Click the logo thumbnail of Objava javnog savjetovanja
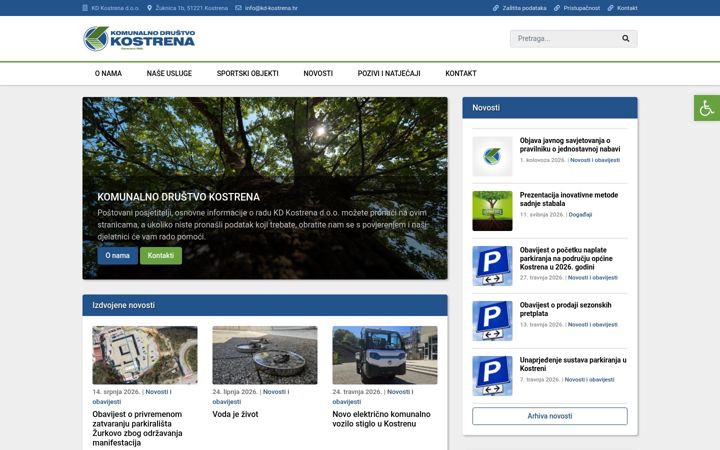This screenshot has height=450, width=720. pyautogui.click(x=492, y=156)
